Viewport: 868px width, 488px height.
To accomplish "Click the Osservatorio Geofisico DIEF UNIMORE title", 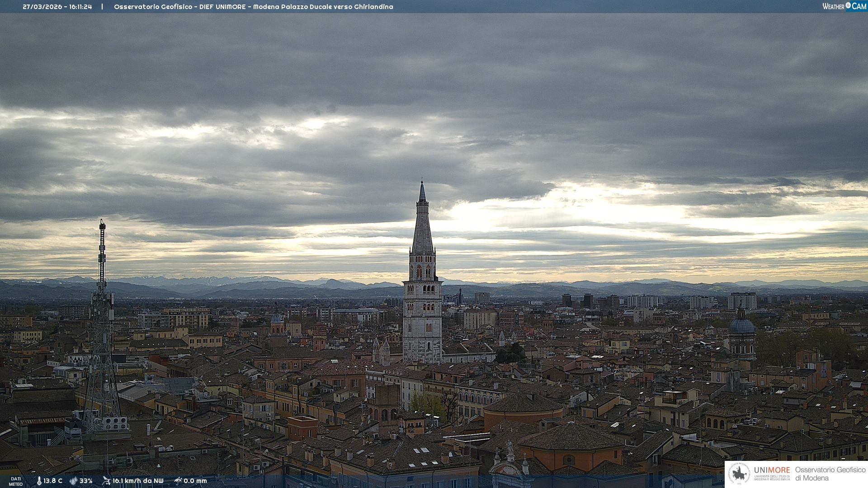I will [x=253, y=7].
